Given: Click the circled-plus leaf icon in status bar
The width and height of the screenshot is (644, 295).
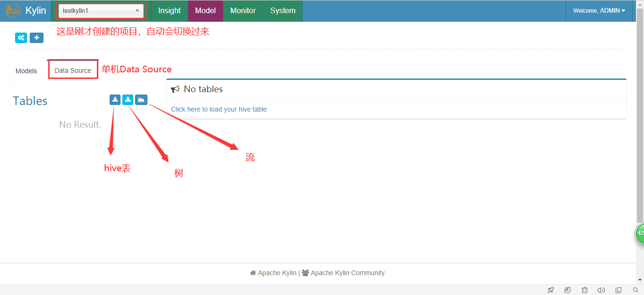Looking at the screenshot, I should 568,290.
